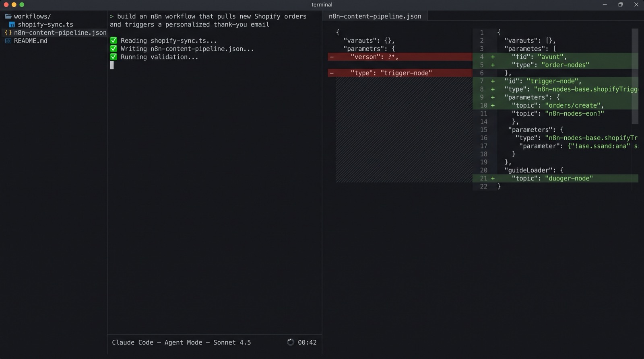644x359 pixels.
Task: Click the TypeScript icon beside shopify-sync.ts
Action: 12,25
